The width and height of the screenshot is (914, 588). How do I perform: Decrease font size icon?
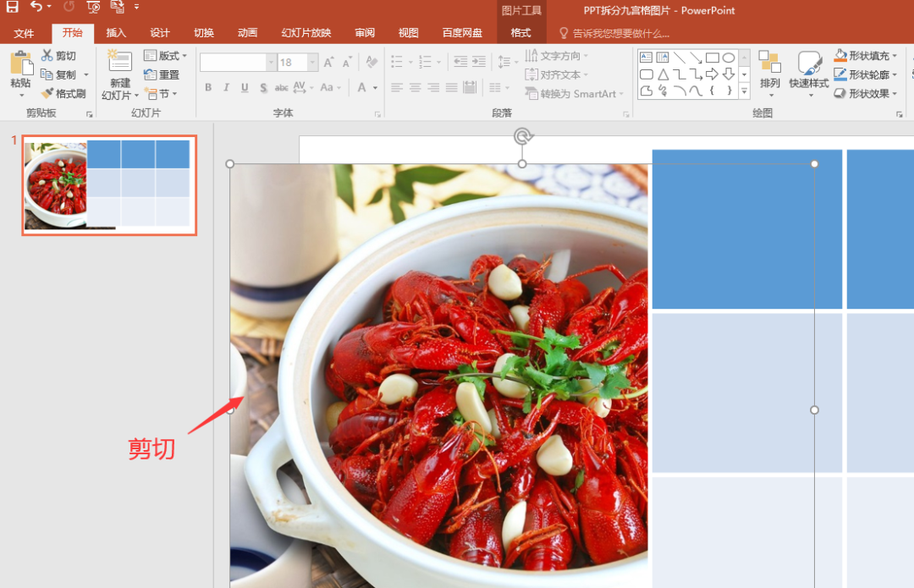click(x=348, y=63)
